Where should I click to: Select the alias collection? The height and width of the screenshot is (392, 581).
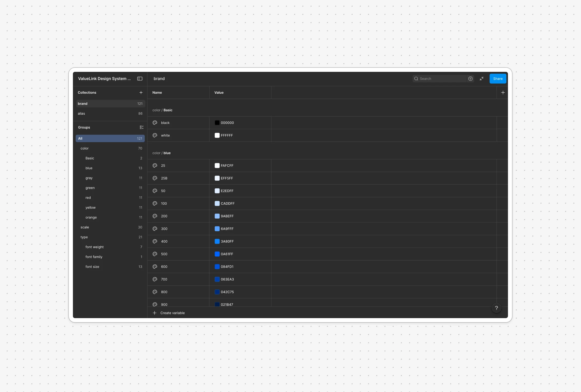(x=81, y=113)
